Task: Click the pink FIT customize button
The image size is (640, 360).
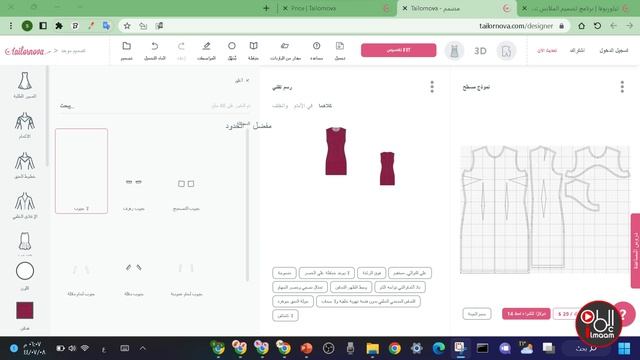Action: [x=398, y=50]
